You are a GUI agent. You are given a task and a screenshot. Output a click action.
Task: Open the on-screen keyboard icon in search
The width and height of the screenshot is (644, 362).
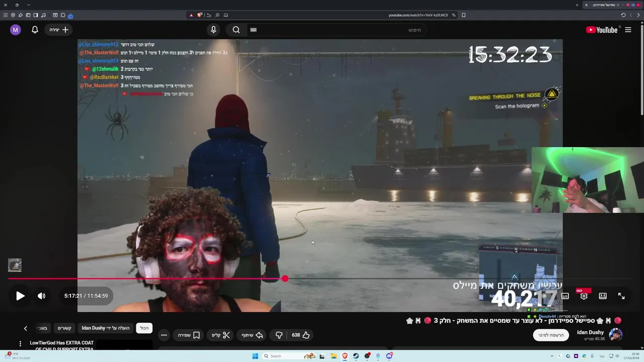pos(254,30)
